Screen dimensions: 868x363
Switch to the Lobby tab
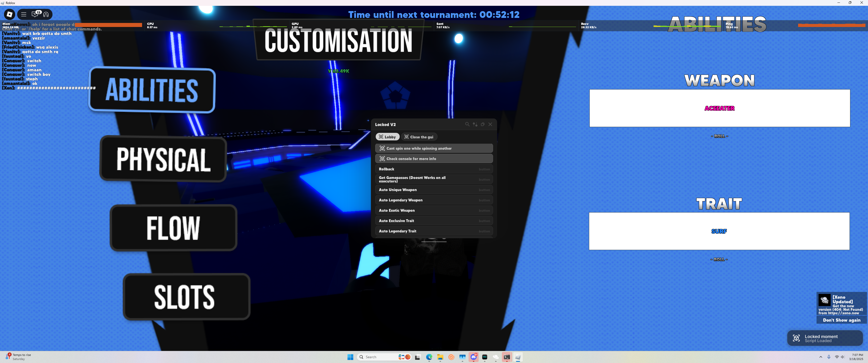click(388, 137)
